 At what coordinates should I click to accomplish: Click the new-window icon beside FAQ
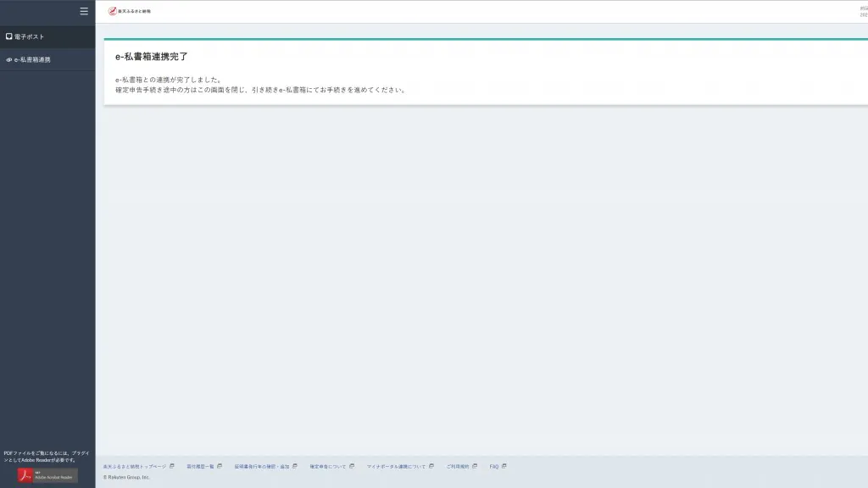pos(504,466)
